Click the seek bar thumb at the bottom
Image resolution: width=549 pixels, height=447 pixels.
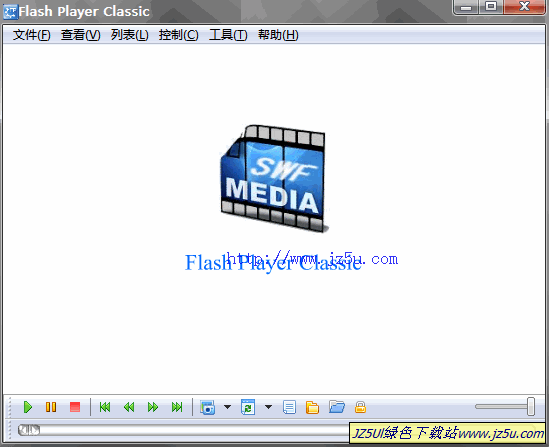tap(29, 430)
